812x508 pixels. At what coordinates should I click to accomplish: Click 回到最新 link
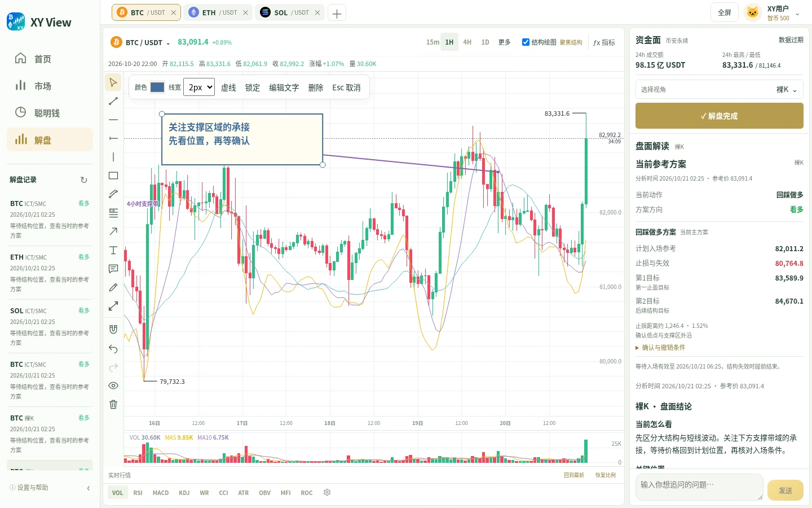(x=574, y=475)
